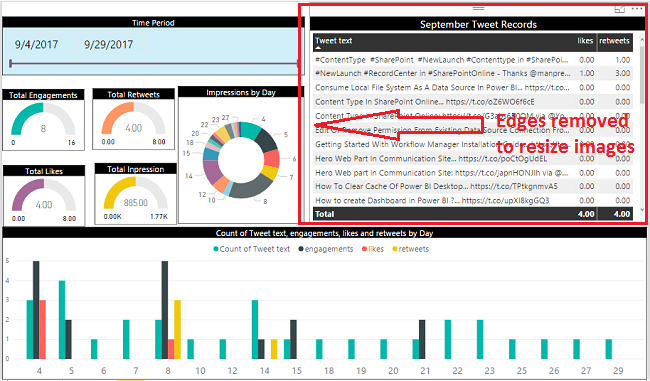Click the teal Count of Tweet text legend marker
Screen dimensions: 650x381
coord(216,249)
